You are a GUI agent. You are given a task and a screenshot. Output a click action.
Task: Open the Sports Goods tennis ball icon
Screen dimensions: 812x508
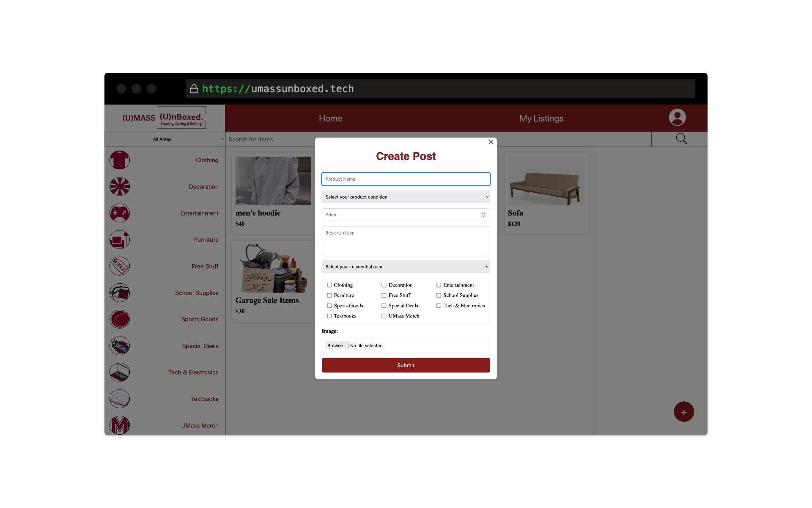coord(120,319)
